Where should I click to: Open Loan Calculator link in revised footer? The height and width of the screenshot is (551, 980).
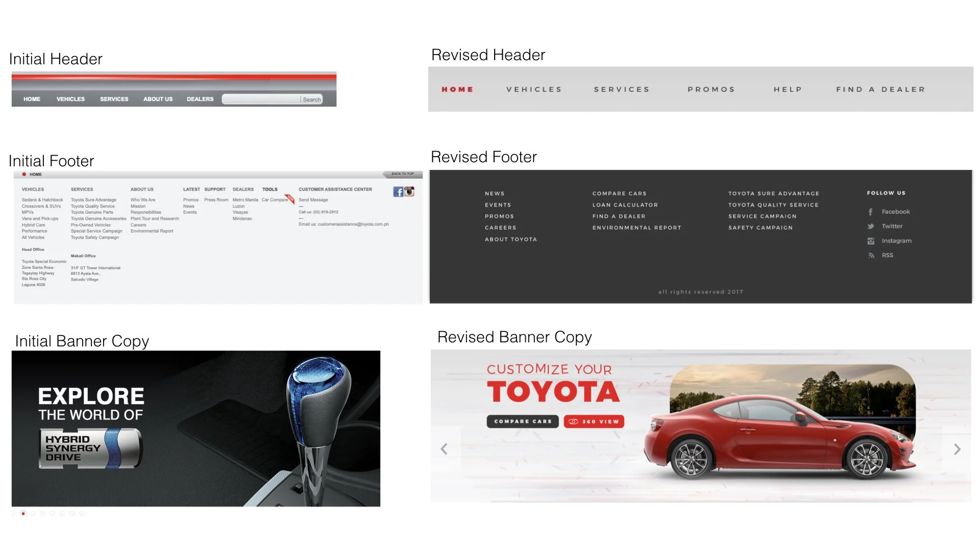[625, 205]
